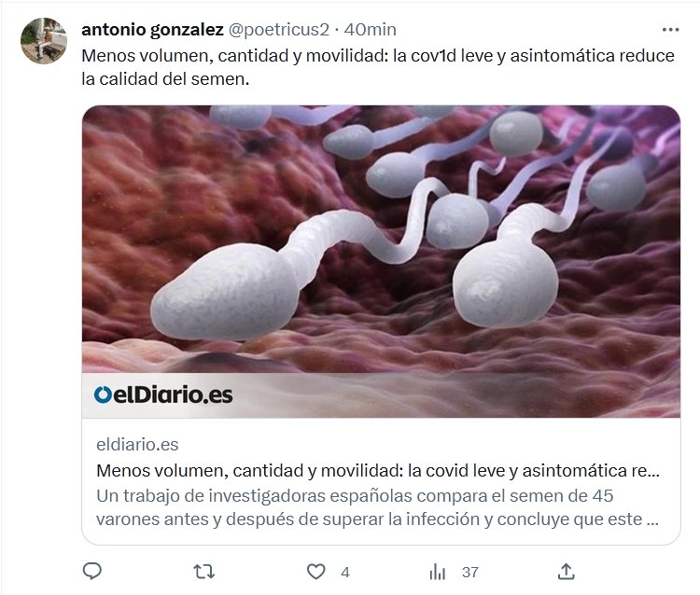The width and height of the screenshot is (700, 595).
Task: Click the retweet arrows icon
Action: coord(204,572)
